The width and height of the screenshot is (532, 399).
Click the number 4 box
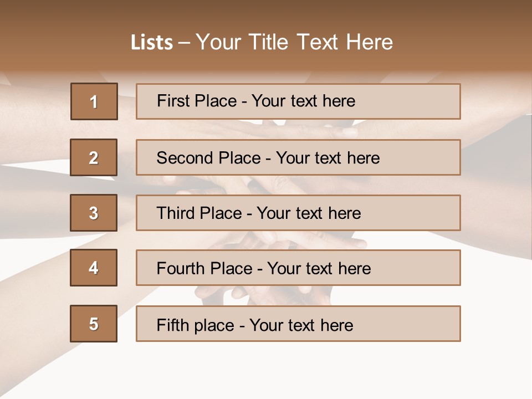(94, 268)
